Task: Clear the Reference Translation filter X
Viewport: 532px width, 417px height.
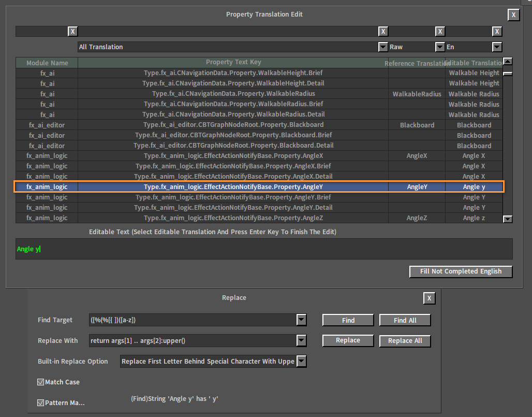Action: coord(440,31)
